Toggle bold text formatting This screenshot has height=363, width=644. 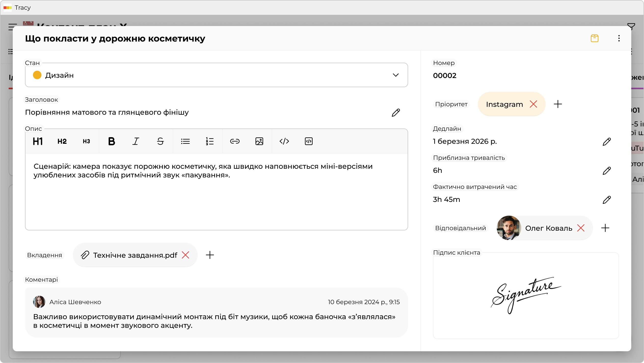click(x=111, y=141)
